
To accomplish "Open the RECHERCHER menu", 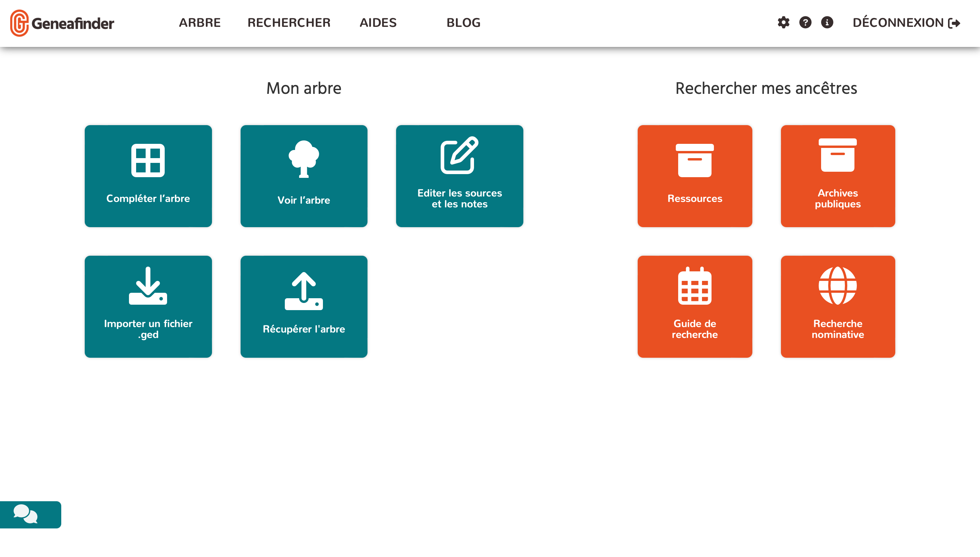I will [x=289, y=23].
